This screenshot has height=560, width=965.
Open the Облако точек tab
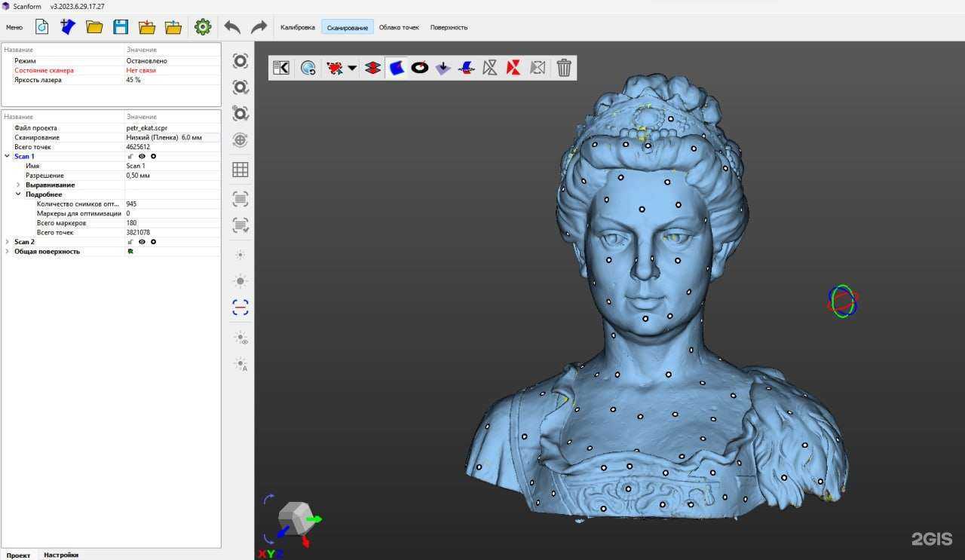[399, 27]
